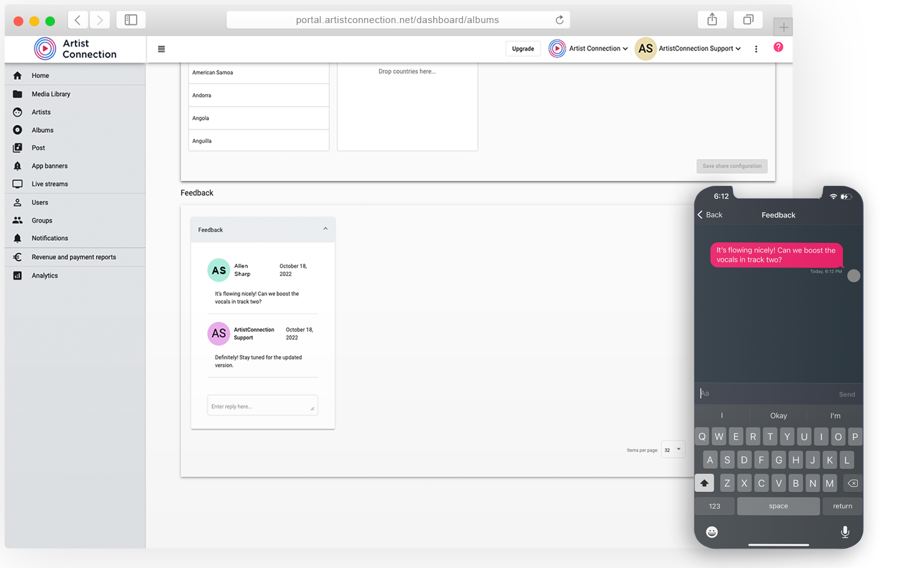Collapse the Feedback panel chevron

click(325, 229)
